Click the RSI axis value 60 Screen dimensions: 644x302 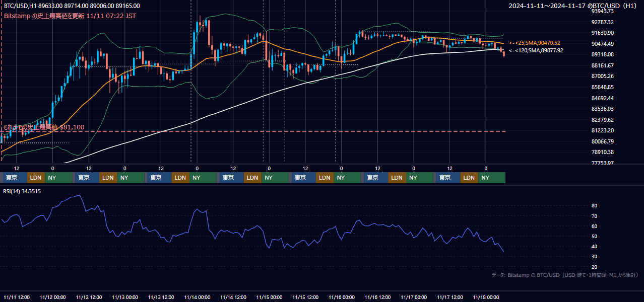pos(594,226)
